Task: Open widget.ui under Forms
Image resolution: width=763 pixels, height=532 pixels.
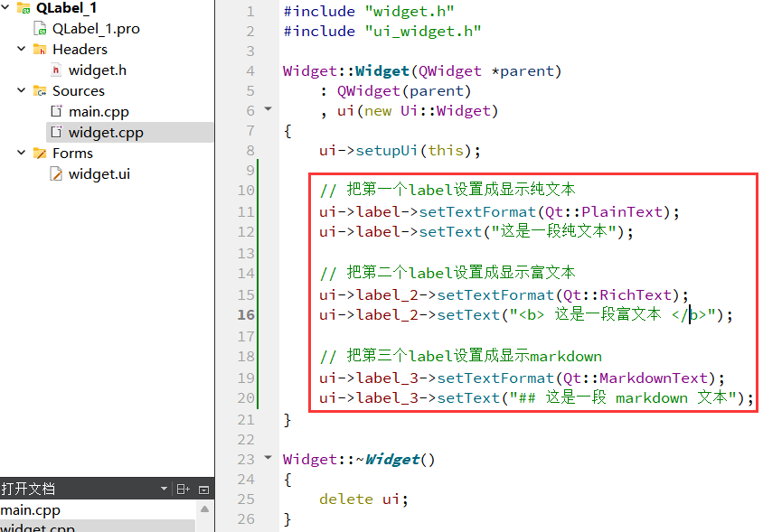Action: coord(99,174)
